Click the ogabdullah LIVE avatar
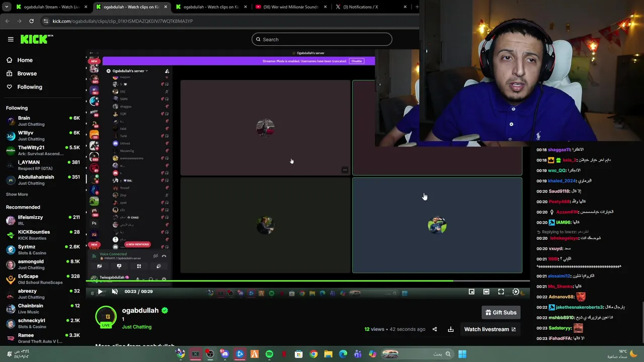Image resolution: width=644 pixels, height=362 pixels. pos(106,317)
